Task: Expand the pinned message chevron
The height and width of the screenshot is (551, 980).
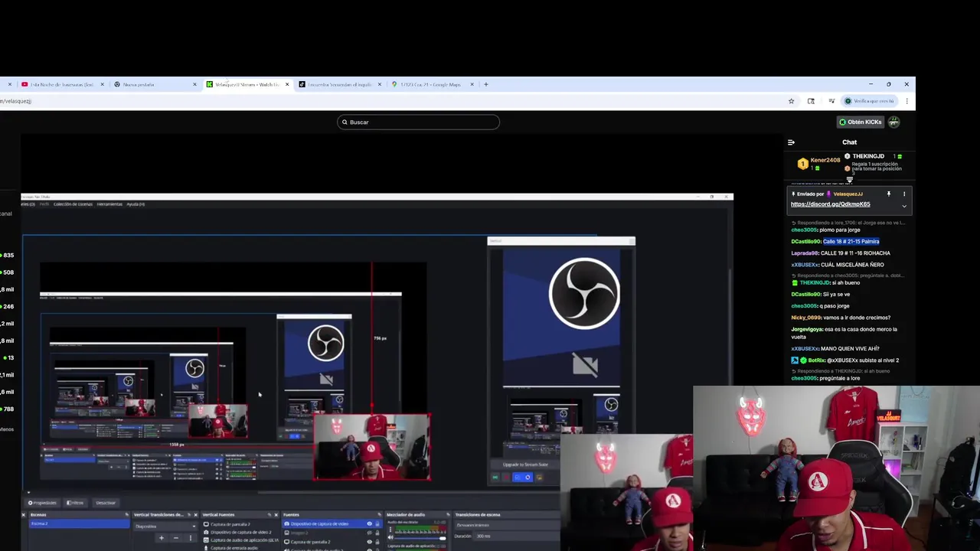Action: [904, 205]
